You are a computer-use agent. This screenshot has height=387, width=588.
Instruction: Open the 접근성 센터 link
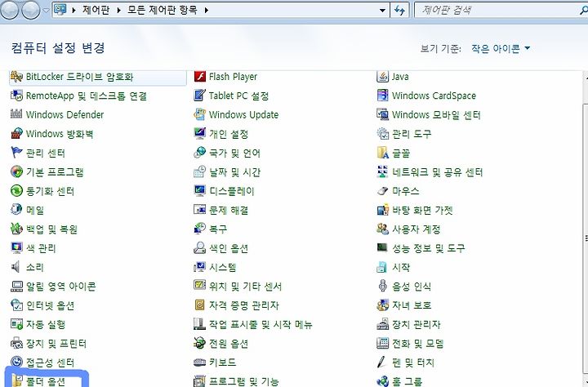(51, 363)
